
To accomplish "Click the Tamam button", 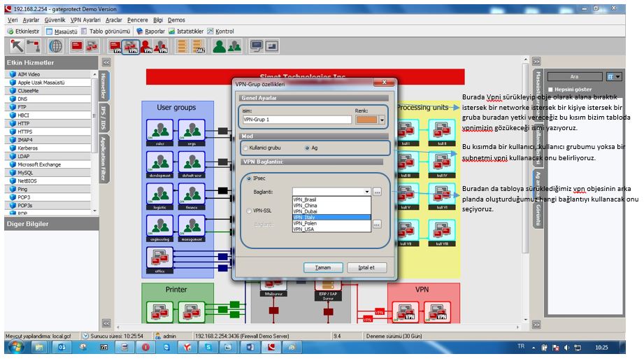I will pos(322,268).
